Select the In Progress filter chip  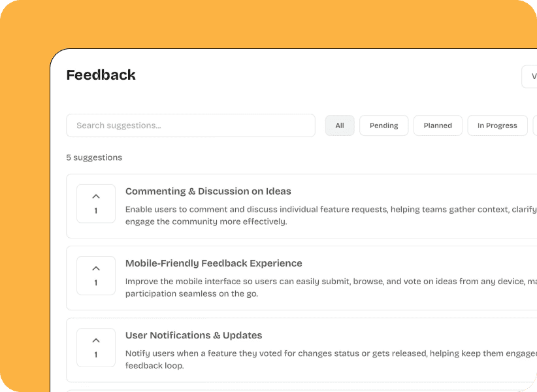click(x=497, y=125)
